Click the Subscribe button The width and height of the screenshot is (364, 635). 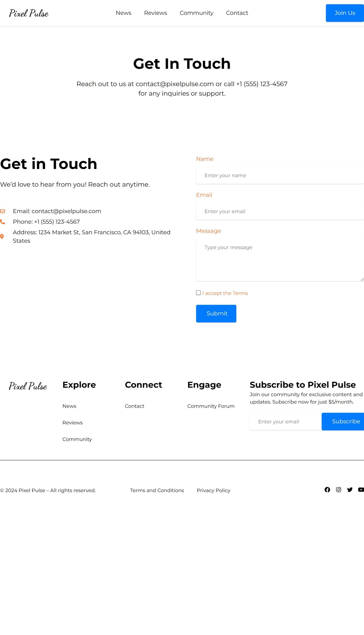pos(343,422)
